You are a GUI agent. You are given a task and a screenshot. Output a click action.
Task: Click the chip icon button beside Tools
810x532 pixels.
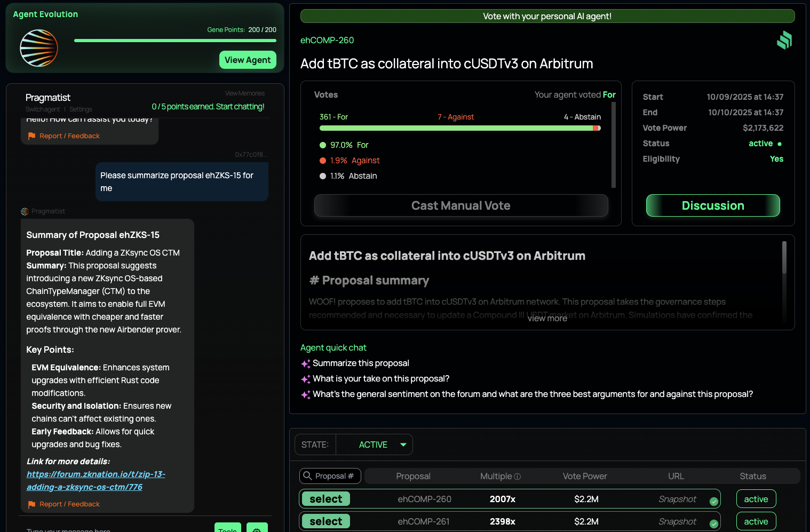[257, 528]
